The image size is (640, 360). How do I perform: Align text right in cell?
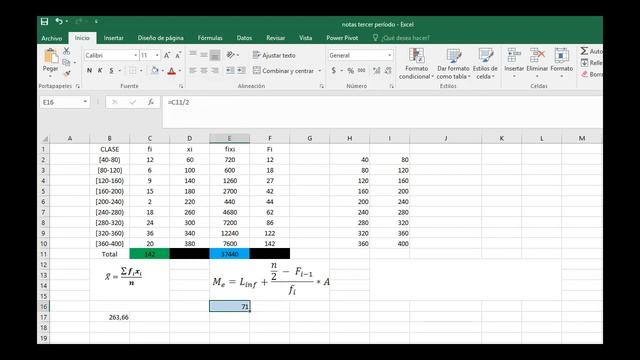coord(215,71)
